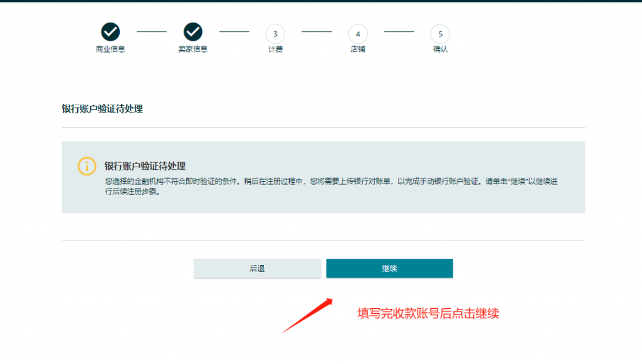Select the numbered circle for step 4 店铺
The width and height of the screenshot is (642, 364).
[x=358, y=34]
